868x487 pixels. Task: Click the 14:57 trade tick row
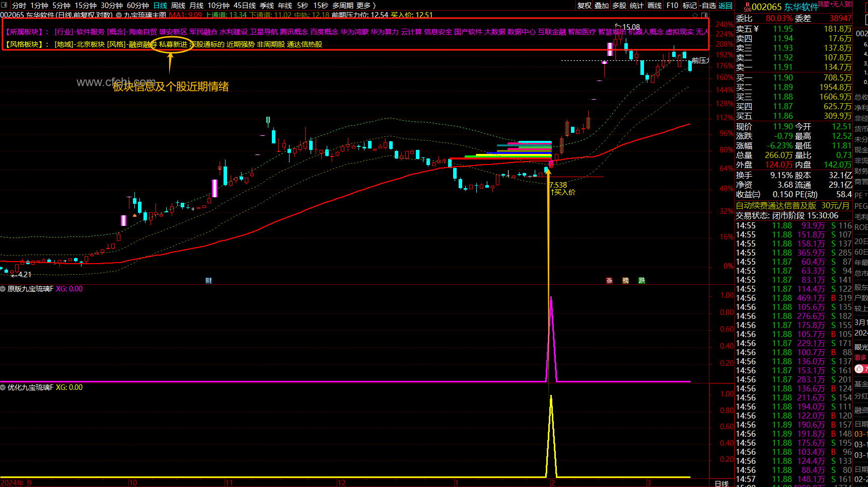[794, 479]
